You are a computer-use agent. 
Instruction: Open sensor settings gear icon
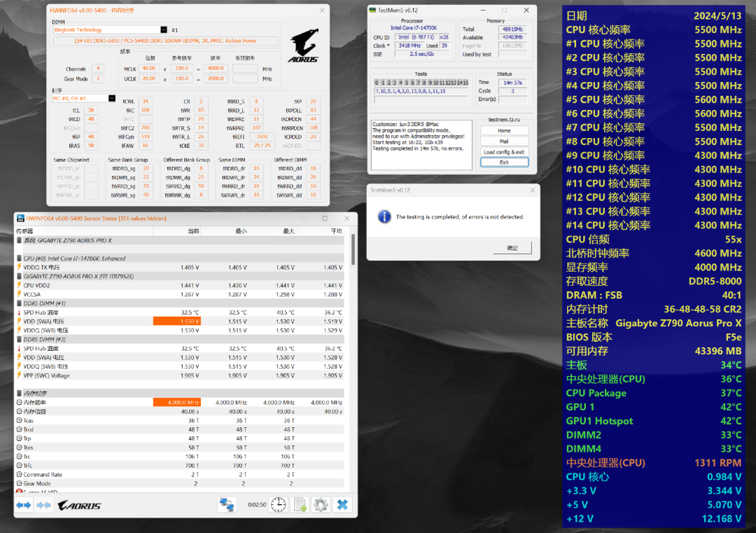coord(321,504)
